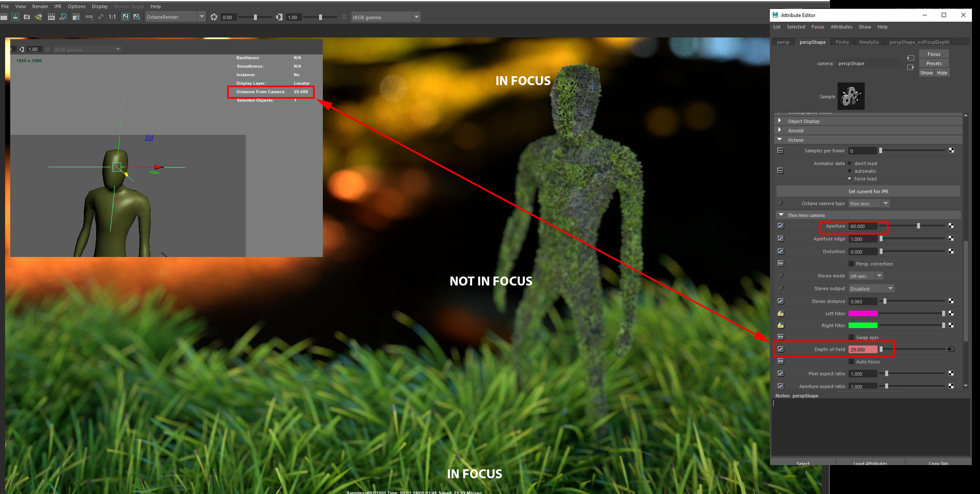Open render settings clapperboard icon
The image size is (980, 494).
(76, 17)
